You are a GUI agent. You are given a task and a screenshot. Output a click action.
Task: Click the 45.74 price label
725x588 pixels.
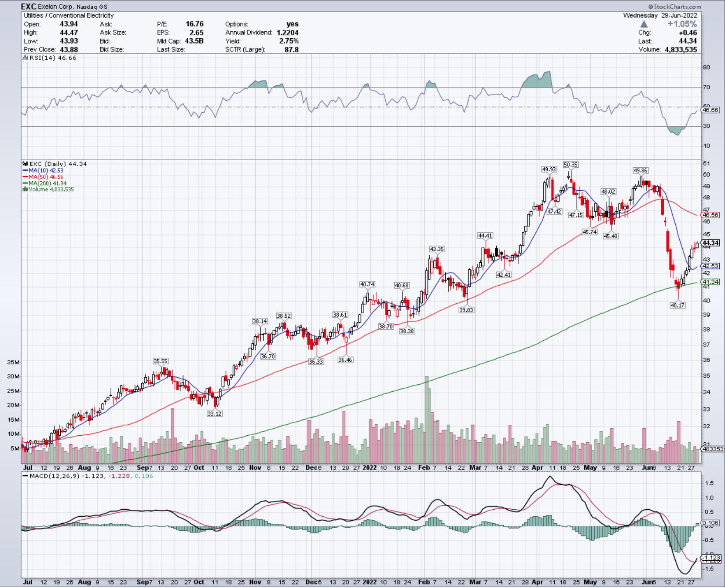pos(590,232)
